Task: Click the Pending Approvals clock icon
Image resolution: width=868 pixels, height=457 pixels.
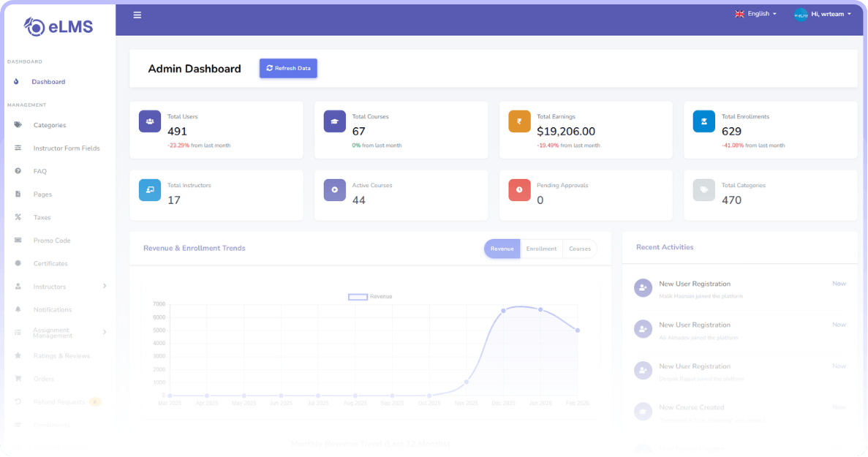Action: tap(519, 190)
